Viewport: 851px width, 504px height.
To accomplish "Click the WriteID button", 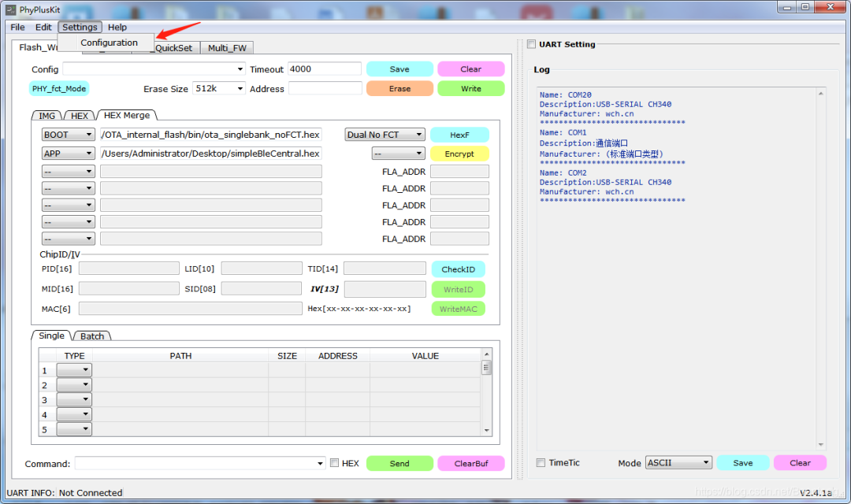I will [458, 289].
